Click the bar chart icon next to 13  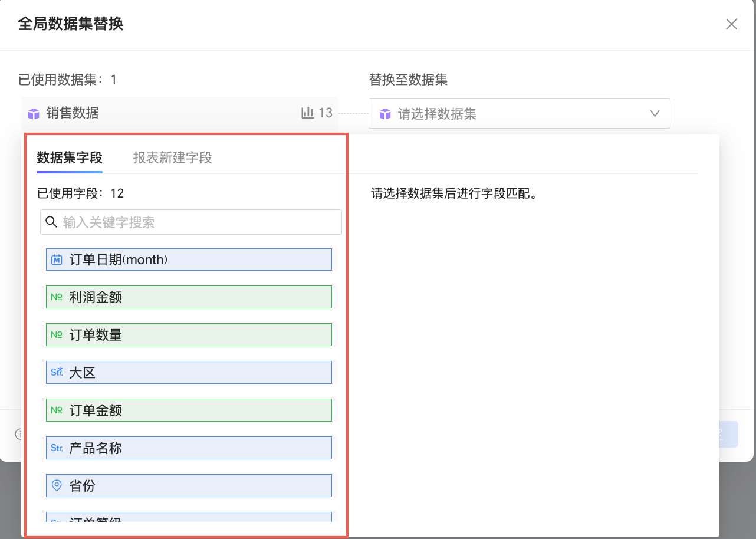coord(307,113)
